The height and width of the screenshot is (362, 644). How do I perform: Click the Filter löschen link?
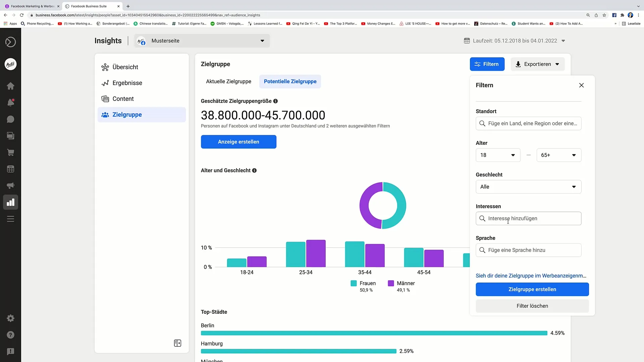click(x=533, y=306)
